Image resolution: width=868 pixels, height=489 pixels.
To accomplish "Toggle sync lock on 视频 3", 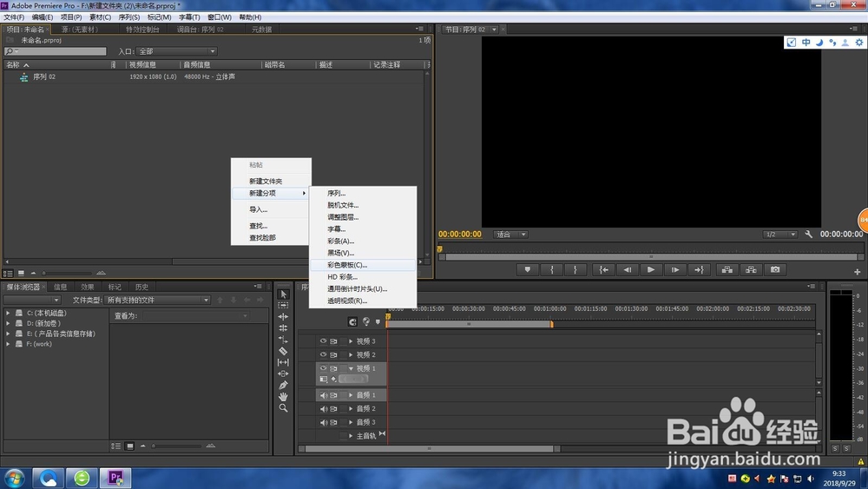I will pyautogui.click(x=334, y=341).
